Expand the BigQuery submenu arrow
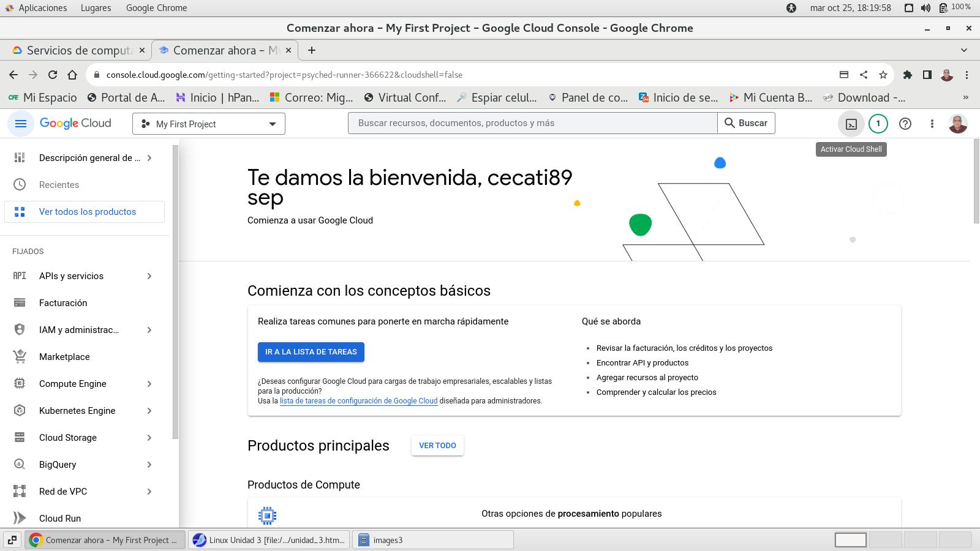This screenshot has height=551, width=980. click(149, 465)
